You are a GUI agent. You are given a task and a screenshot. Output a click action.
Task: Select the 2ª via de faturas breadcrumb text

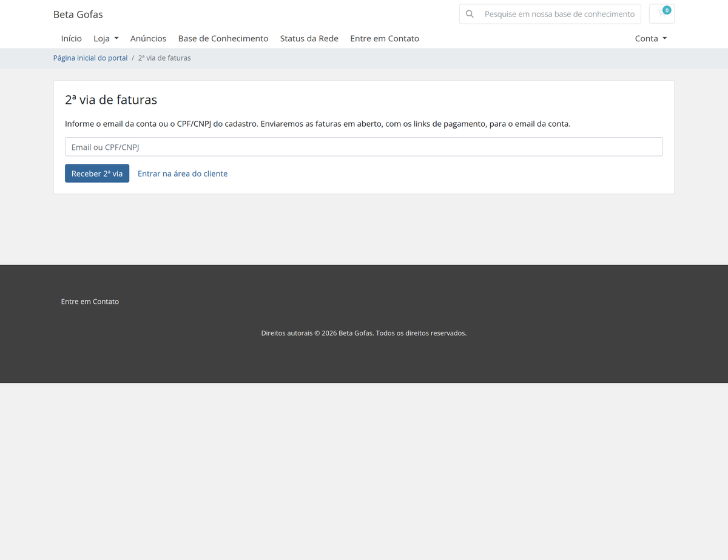[164, 58]
